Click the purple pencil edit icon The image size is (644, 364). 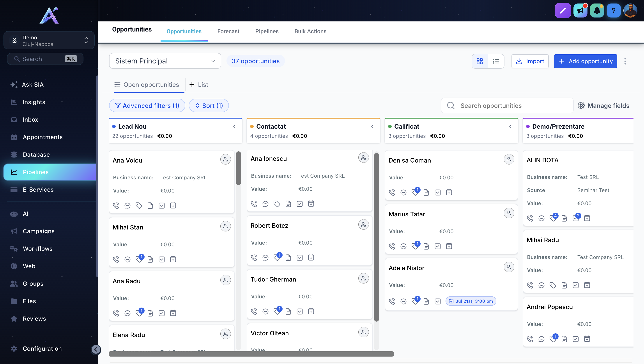(x=563, y=11)
